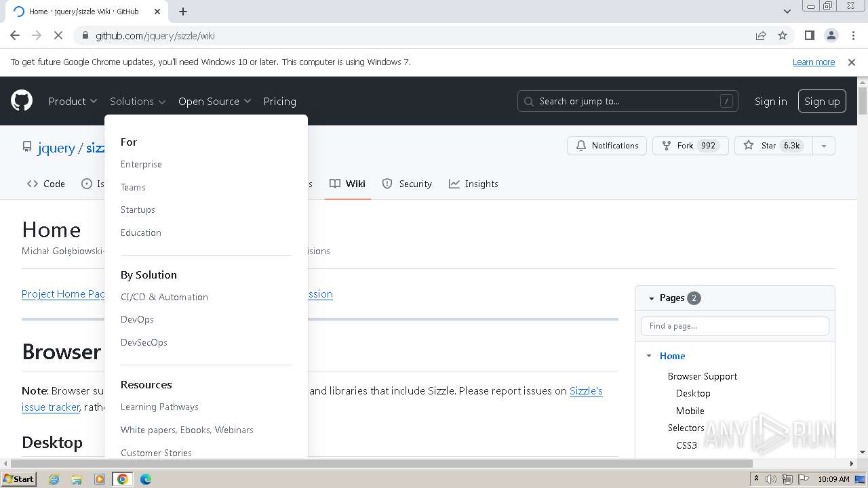Select Education in Solutions menu

140,232
